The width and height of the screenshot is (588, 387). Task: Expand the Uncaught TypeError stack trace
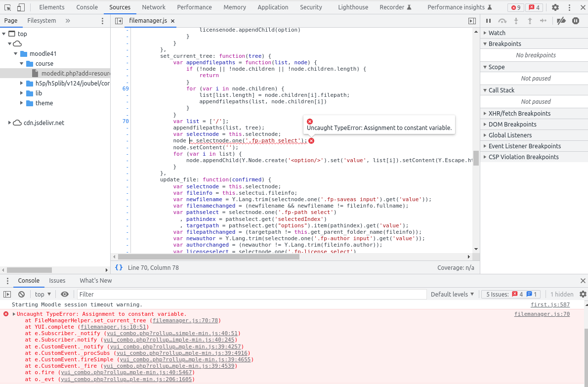point(14,314)
